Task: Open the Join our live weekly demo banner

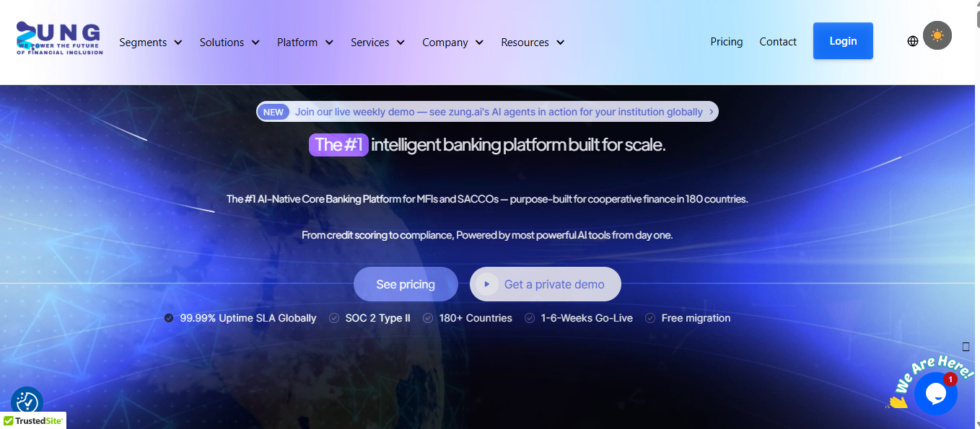Action: click(487, 112)
